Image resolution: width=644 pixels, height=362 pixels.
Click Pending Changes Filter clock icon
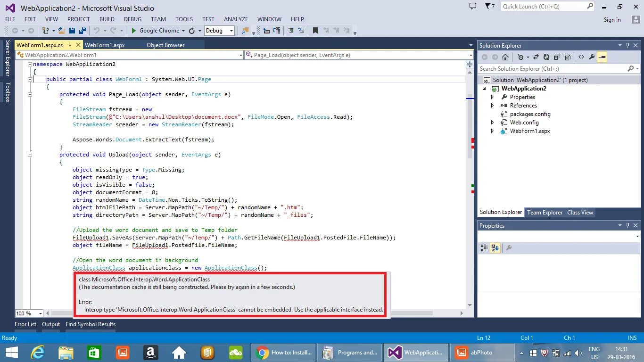point(520,57)
